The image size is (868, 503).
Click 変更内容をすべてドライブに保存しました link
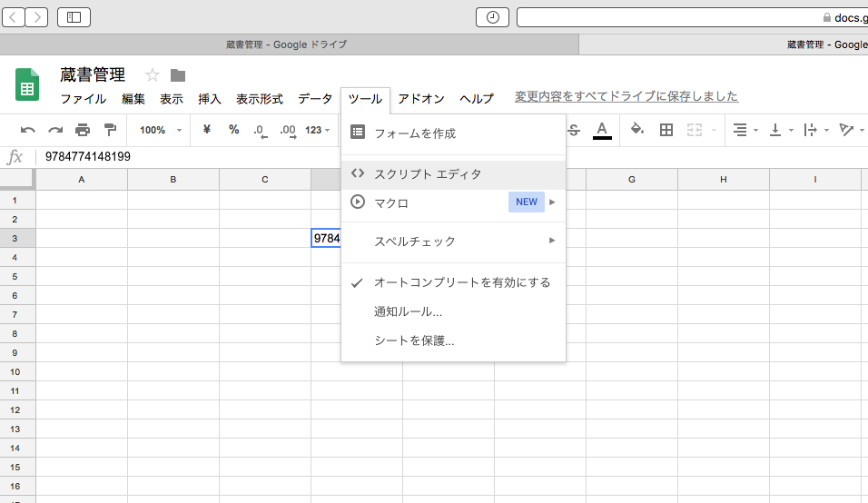point(626,96)
